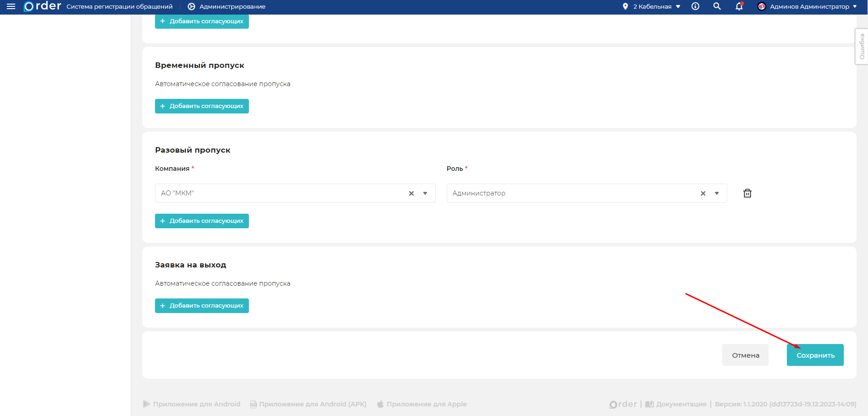Delete approver row with trash icon
This screenshot has width=868, height=416.
747,193
